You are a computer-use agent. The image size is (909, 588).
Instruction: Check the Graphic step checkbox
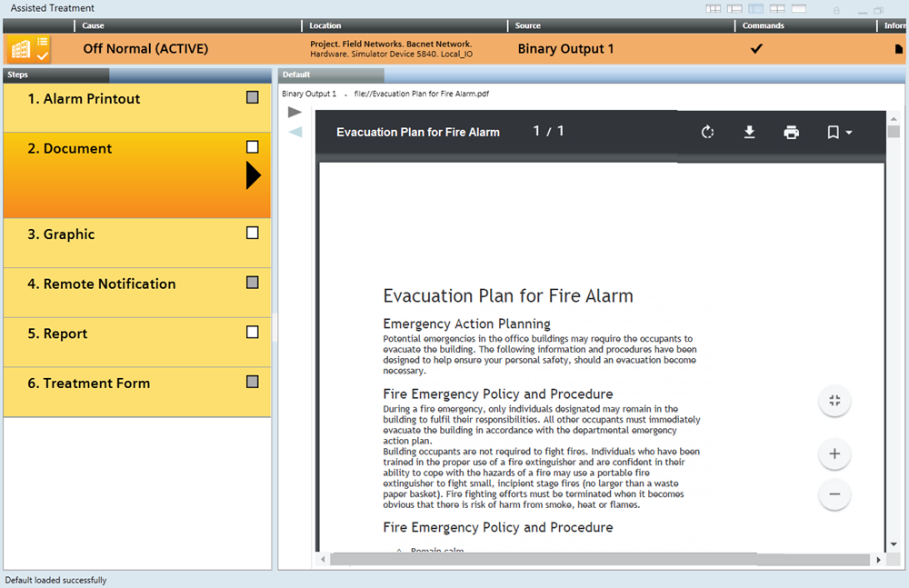tap(253, 233)
